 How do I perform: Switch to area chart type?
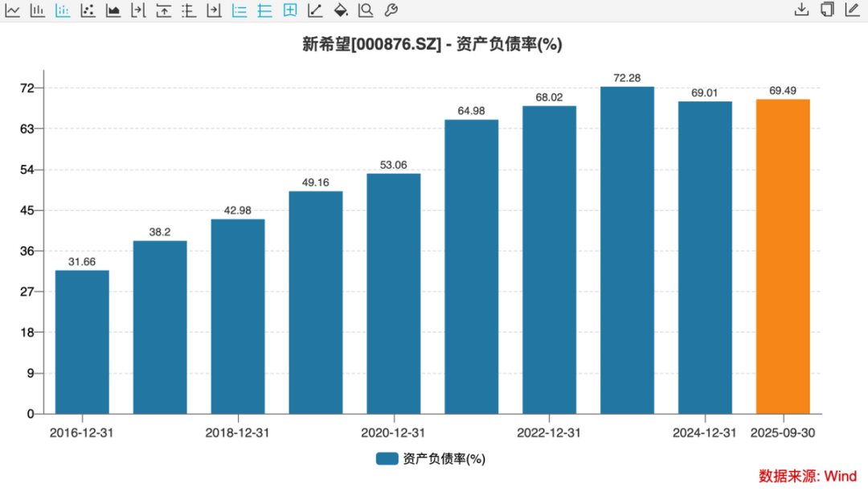[x=113, y=10]
